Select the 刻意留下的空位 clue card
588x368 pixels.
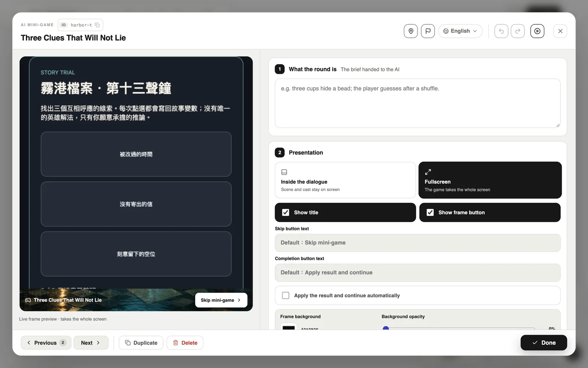[136, 254]
